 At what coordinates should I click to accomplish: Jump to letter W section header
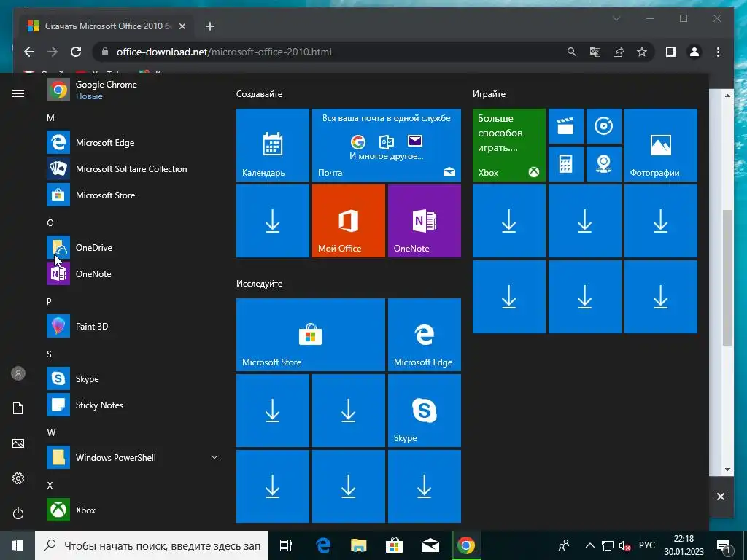pos(51,433)
